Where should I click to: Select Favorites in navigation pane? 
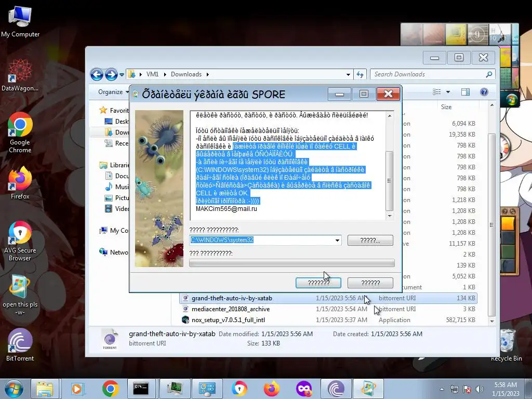click(115, 110)
